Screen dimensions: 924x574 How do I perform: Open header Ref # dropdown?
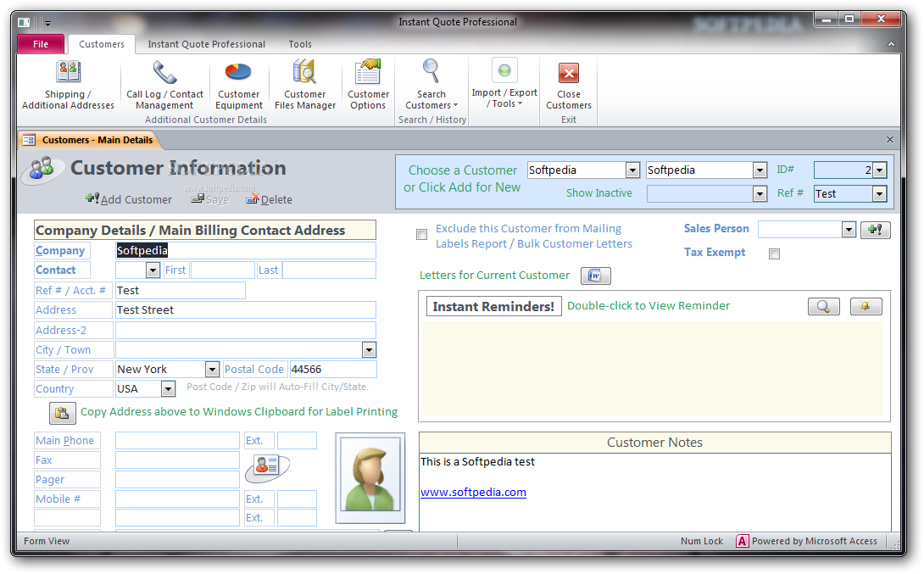(879, 193)
